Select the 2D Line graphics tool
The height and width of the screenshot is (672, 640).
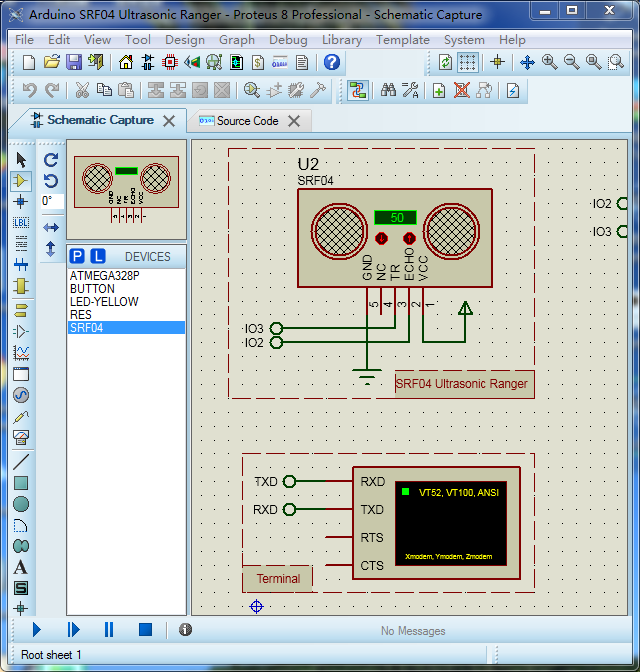point(21,462)
